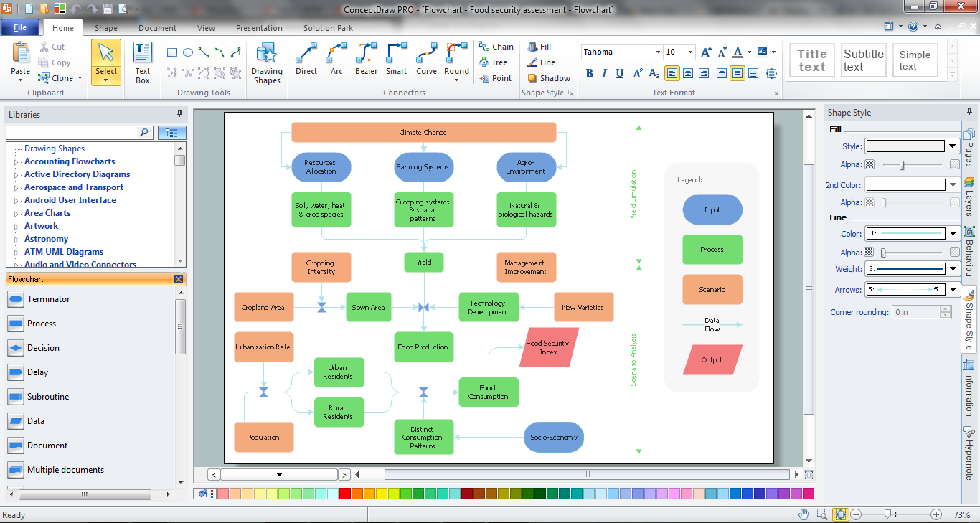The width and height of the screenshot is (980, 523).
Task: Pick the red color swatch in palette
Action: pyautogui.click(x=344, y=494)
